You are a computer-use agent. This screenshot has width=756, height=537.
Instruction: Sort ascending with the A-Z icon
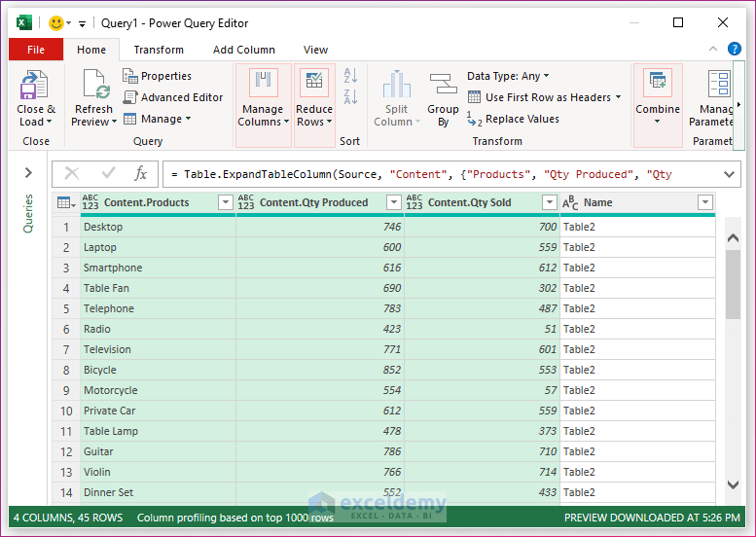point(351,76)
